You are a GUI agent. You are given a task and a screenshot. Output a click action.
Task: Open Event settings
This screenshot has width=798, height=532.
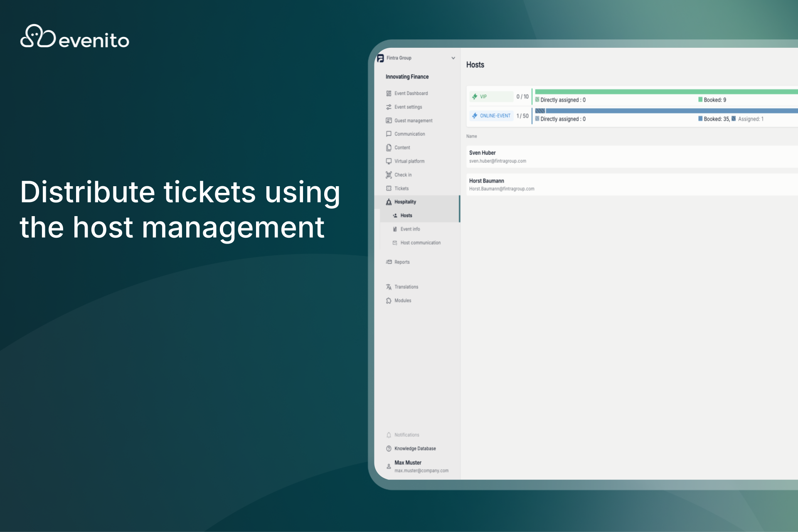click(408, 107)
